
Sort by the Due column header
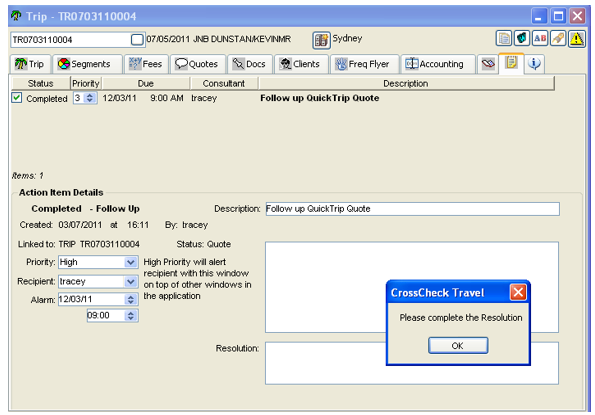click(x=146, y=83)
